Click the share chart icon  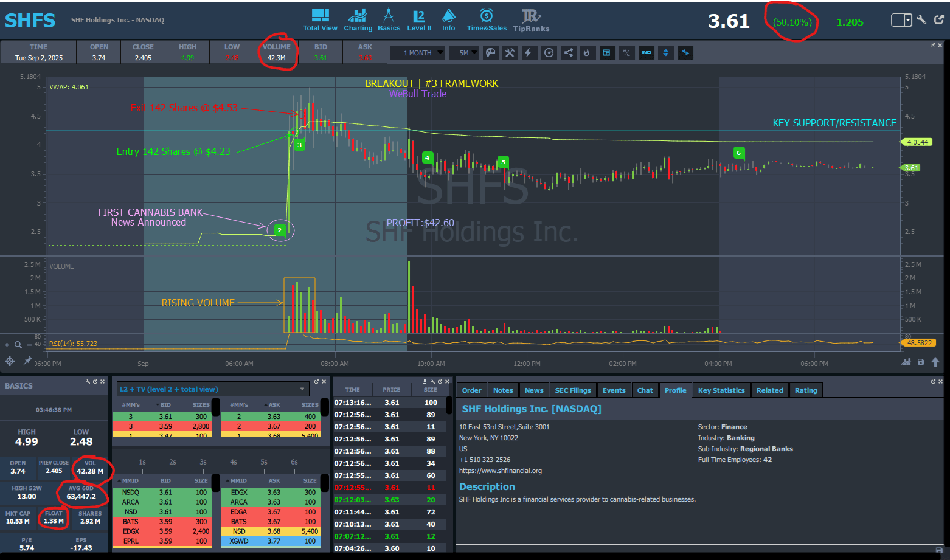tap(568, 53)
